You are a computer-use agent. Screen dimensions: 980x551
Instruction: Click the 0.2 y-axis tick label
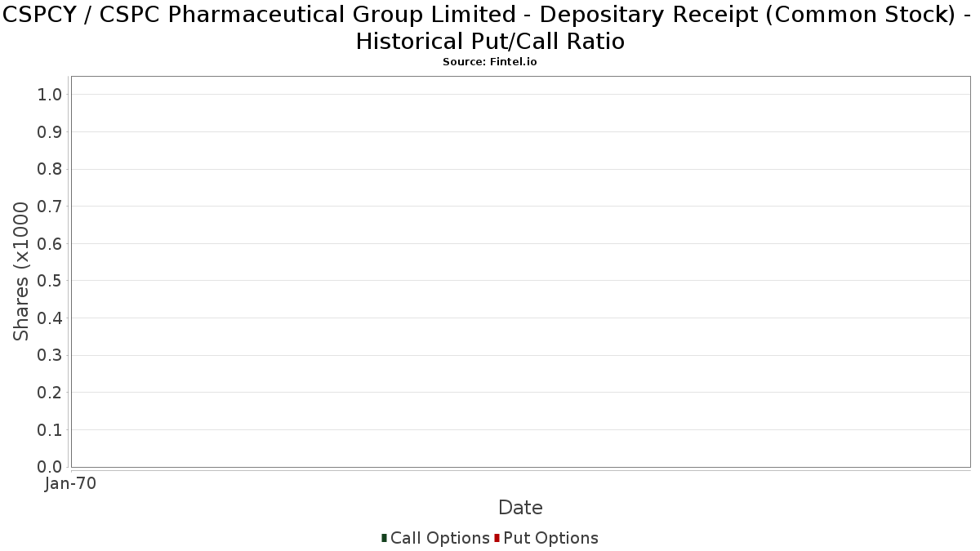click(50, 393)
